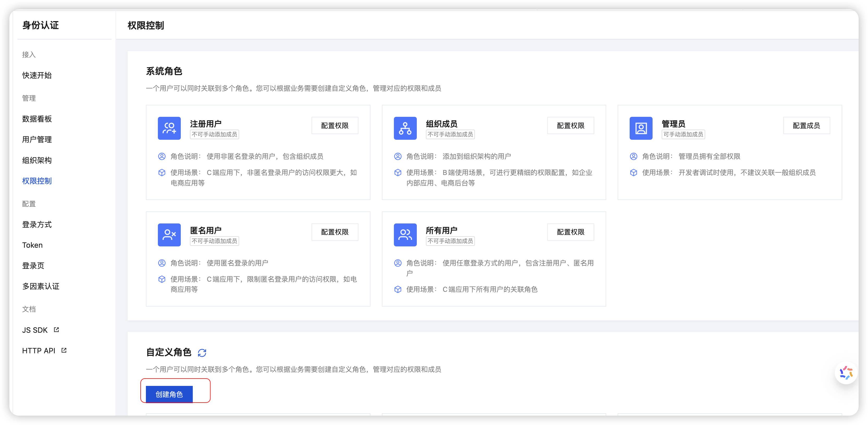The height and width of the screenshot is (425, 868).
Task: Click 配置权限 for 所有用户
Action: [571, 232]
